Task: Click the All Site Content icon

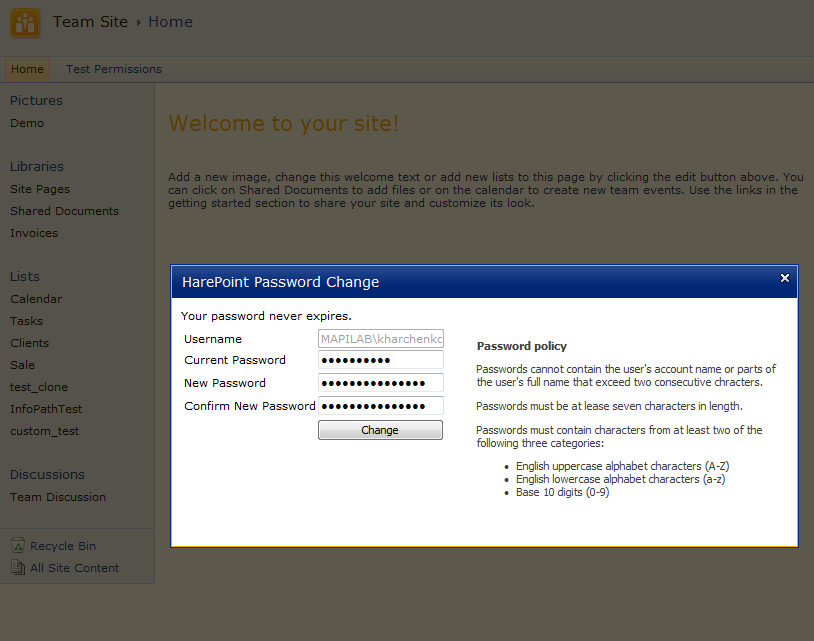Action: click(x=18, y=567)
